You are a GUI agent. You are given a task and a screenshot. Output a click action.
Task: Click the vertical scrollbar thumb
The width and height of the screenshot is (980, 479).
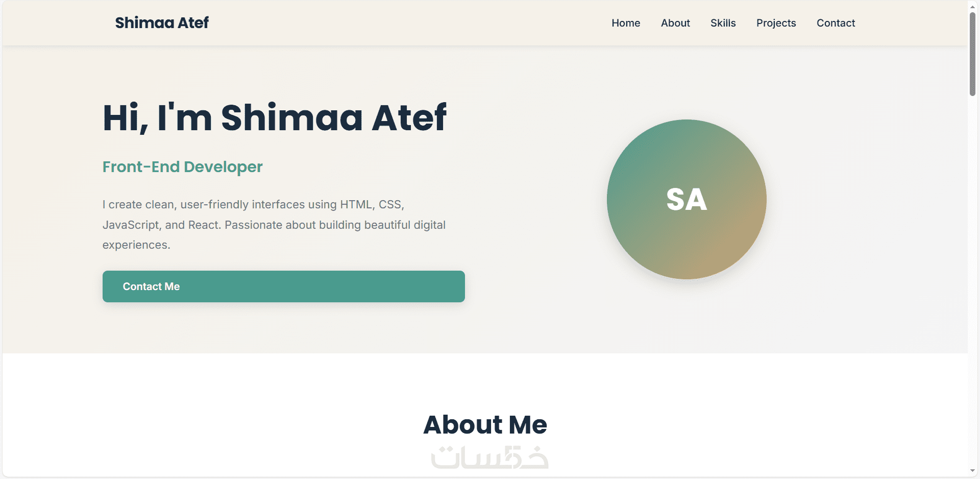click(x=973, y=54)
